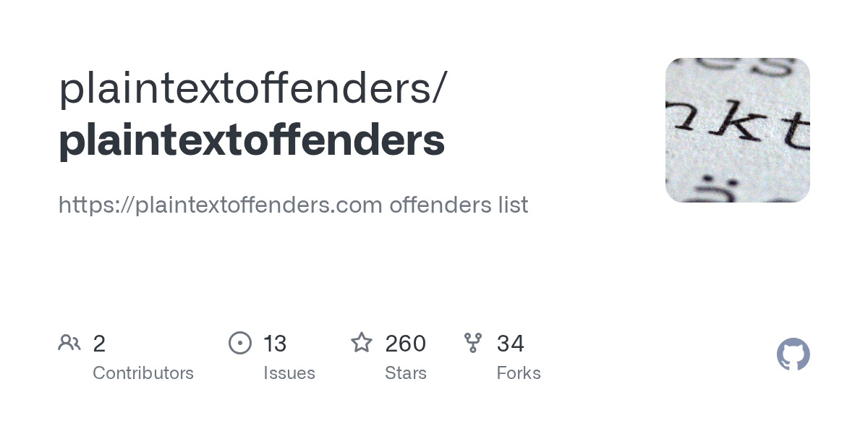The width and height of the screenshot is (868, 434).
Task: Click the Forks branch icon
Action: (473, 343)
